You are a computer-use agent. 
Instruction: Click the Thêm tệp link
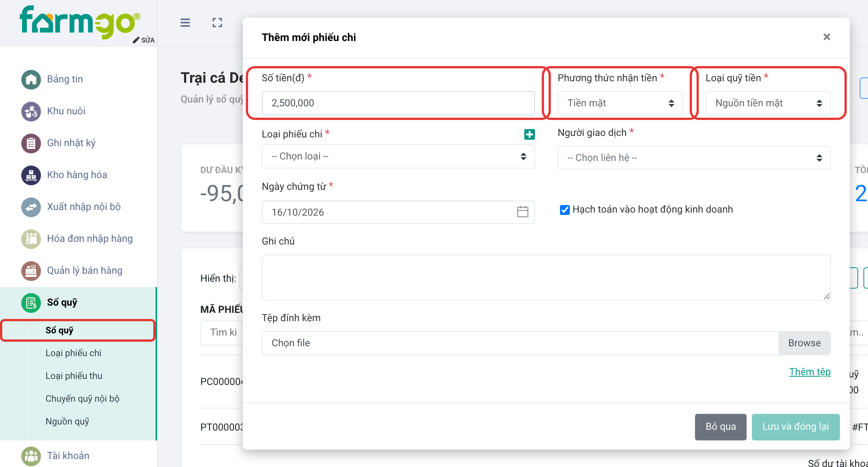click(x=810, y=372)
